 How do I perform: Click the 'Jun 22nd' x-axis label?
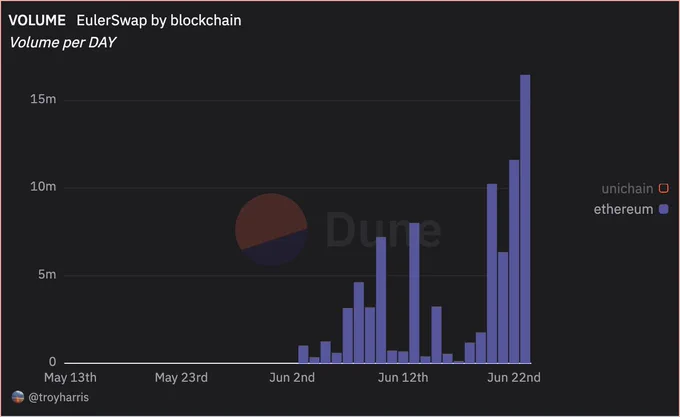514,378
